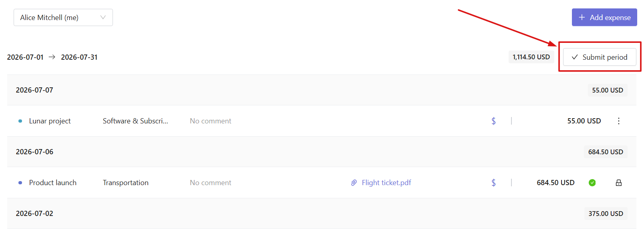Click the Lunar project teal color dot
644x232 pixels.
(20, 121)
